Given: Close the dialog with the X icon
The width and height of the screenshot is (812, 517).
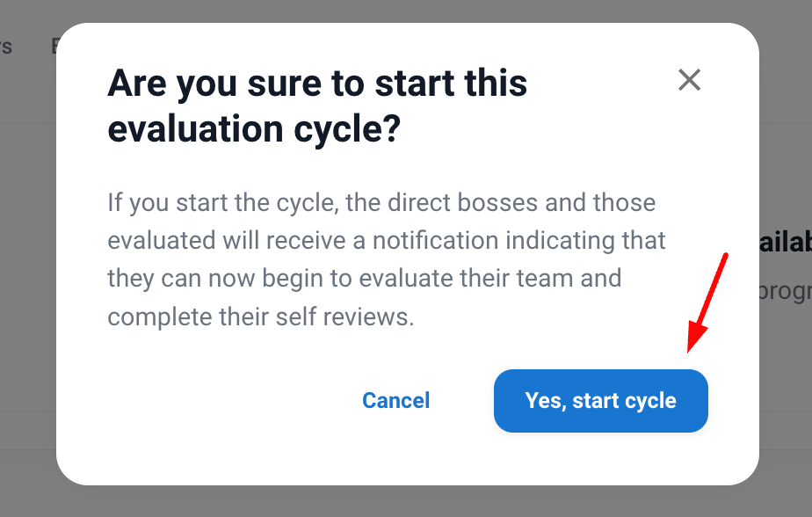Looking at the screenshot, I should pyautogui.click(x=690, y=80).
